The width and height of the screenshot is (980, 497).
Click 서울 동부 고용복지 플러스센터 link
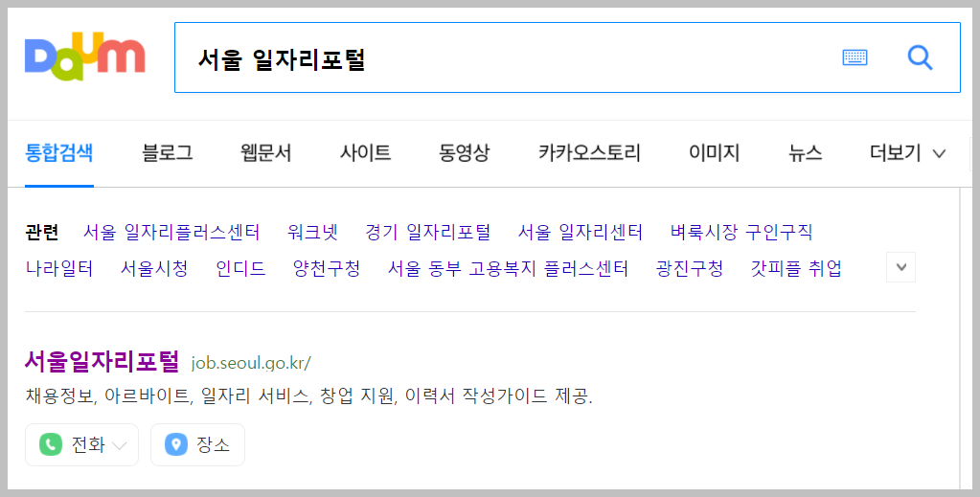(508, 268)
